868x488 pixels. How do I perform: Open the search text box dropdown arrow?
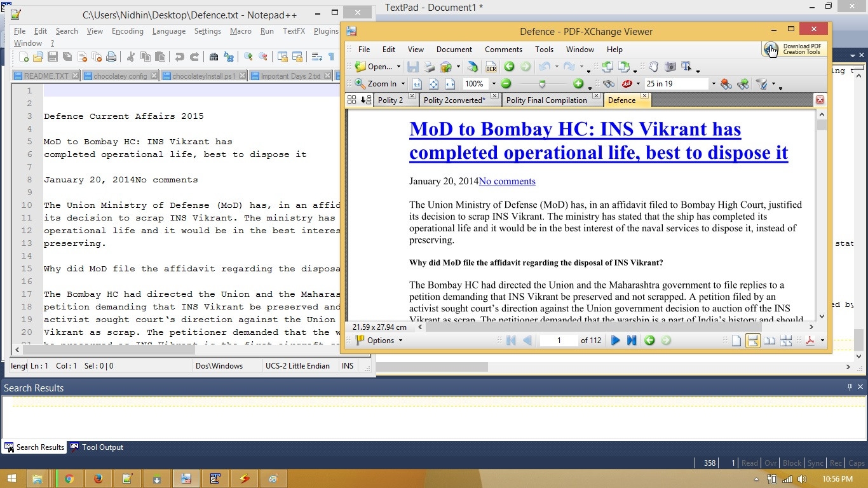[713, 84]
